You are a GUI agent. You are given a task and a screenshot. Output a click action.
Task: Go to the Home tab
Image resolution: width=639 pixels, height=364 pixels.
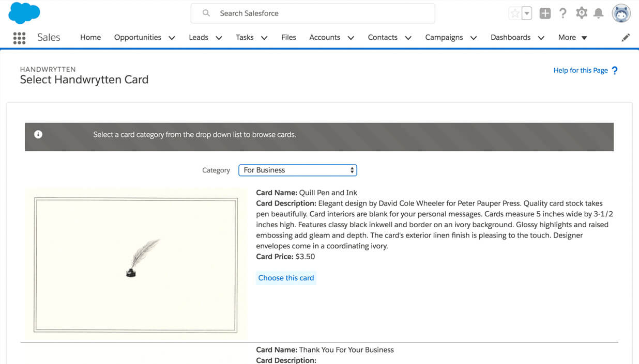[90, 37]
